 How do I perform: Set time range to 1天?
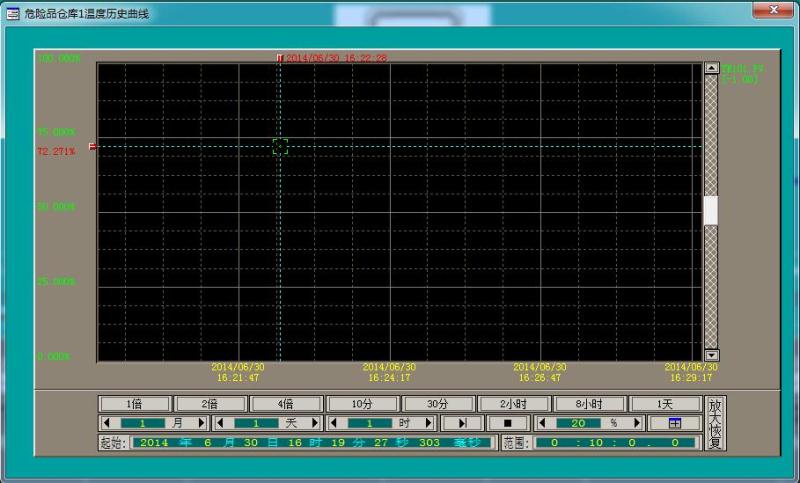pyautogui.click(x=665, y=404)
